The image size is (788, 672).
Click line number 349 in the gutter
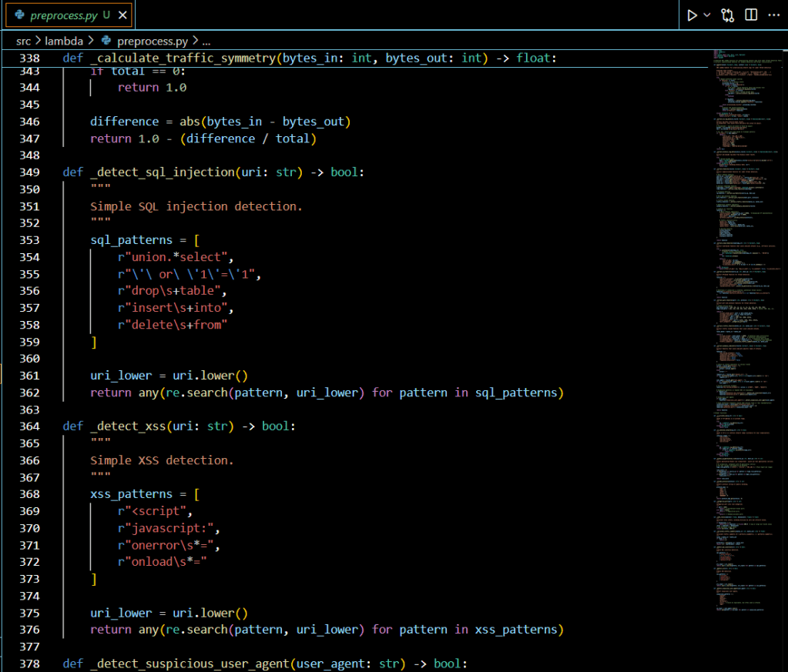point(29,172)
